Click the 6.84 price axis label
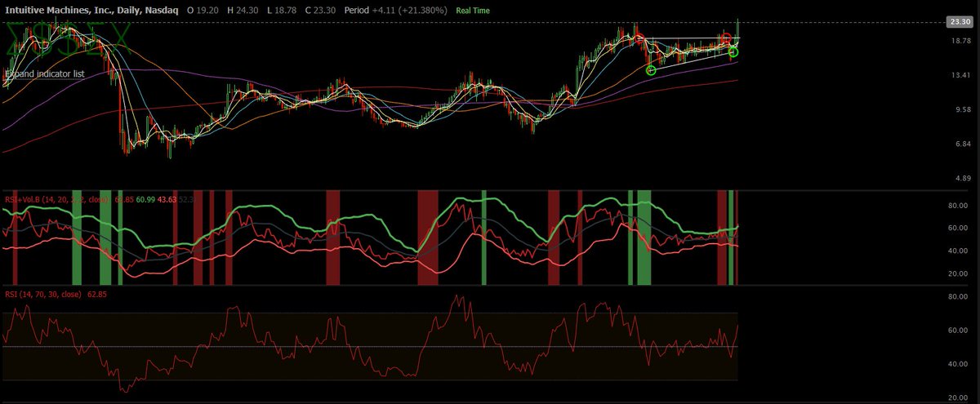Screen dimensions: 980x404 click(961, 144)
